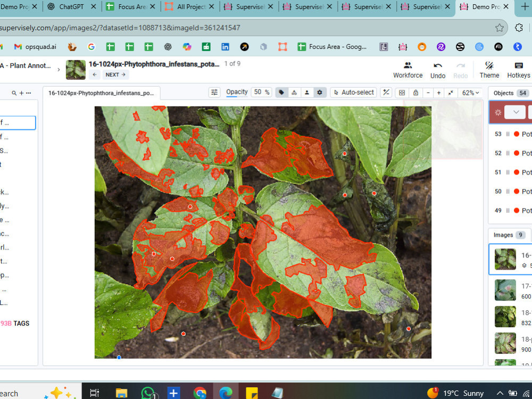Select the first thumbnail in Images list
The image size is (532, 399).
[505, 259]
